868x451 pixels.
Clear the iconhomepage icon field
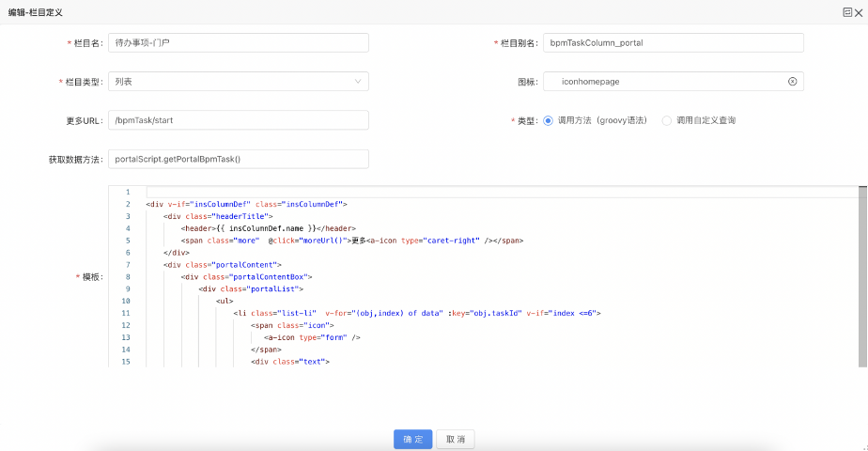point(792,82)
